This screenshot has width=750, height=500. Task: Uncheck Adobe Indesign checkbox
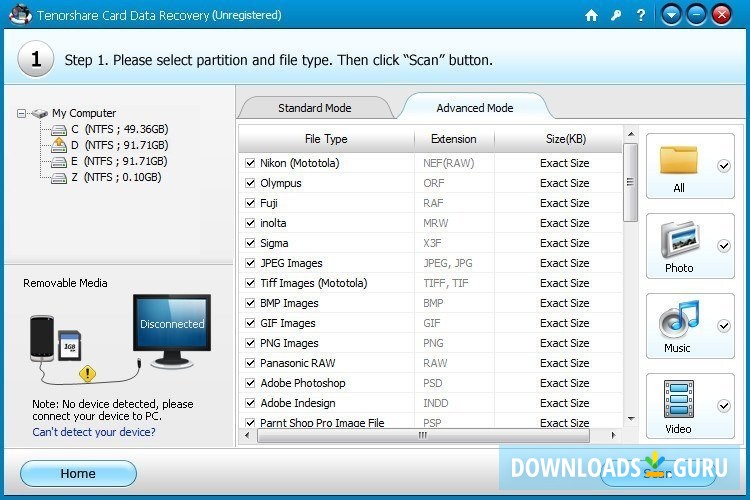250,403
